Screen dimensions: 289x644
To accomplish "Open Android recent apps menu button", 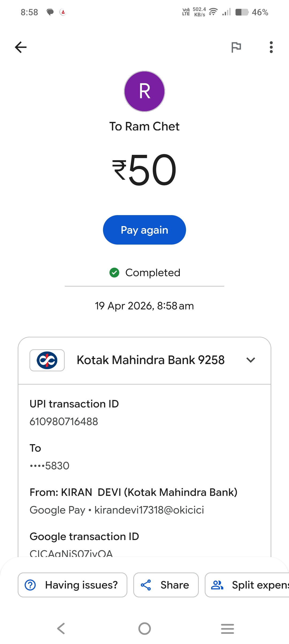I will (x=227, y=628).
